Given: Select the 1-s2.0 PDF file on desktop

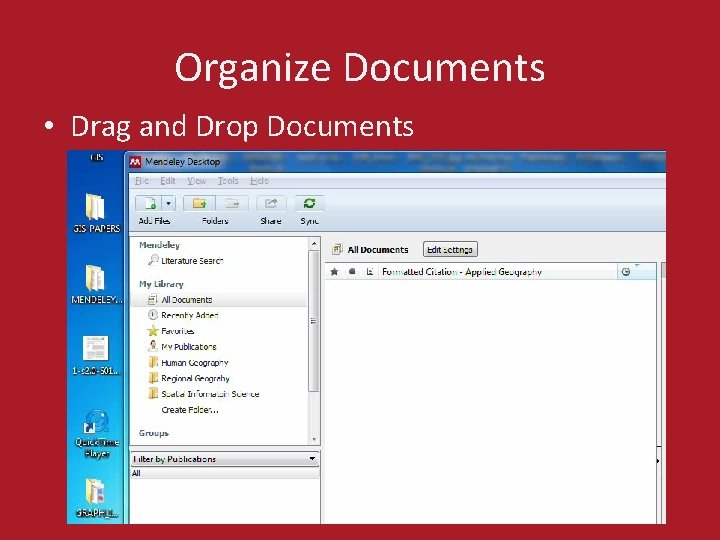Looking at the screenshot, I should [x=96, y=355].
